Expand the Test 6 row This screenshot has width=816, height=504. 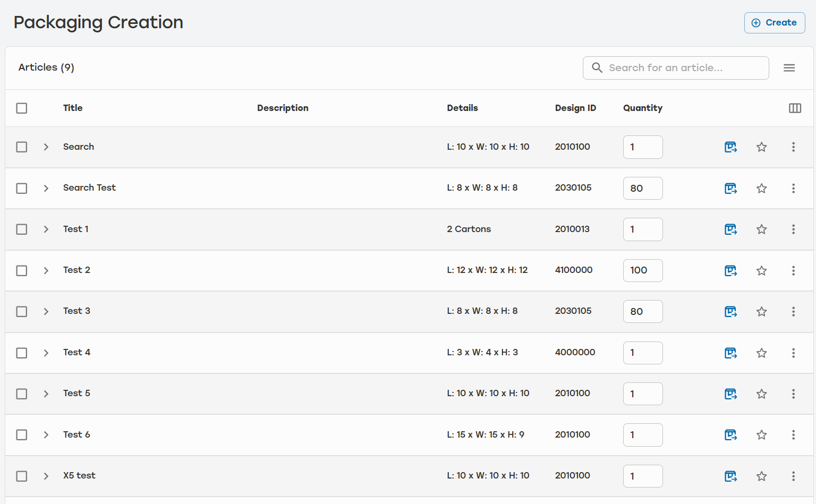pyautogui.click(x=46, y=435)
